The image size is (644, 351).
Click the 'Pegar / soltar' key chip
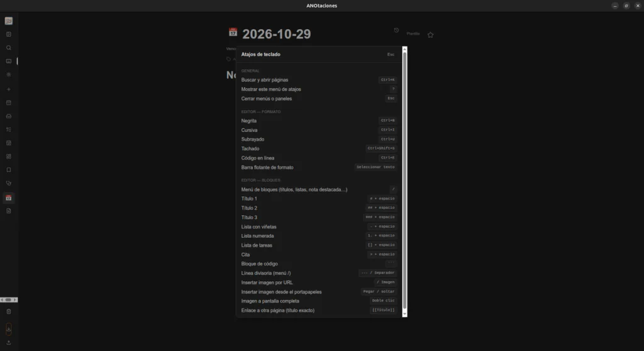379,292
